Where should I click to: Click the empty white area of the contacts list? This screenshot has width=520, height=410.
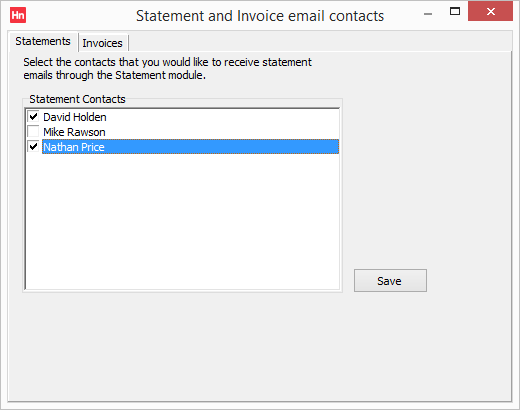click(182, 222)
